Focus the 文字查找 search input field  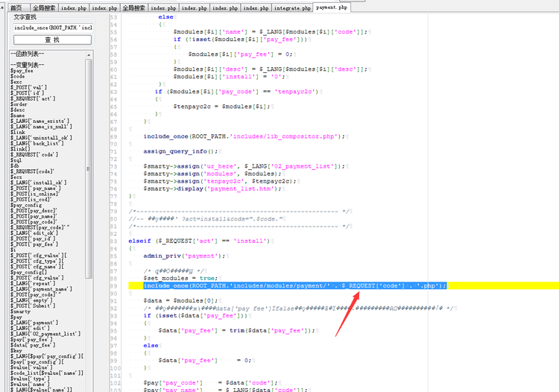52,28
